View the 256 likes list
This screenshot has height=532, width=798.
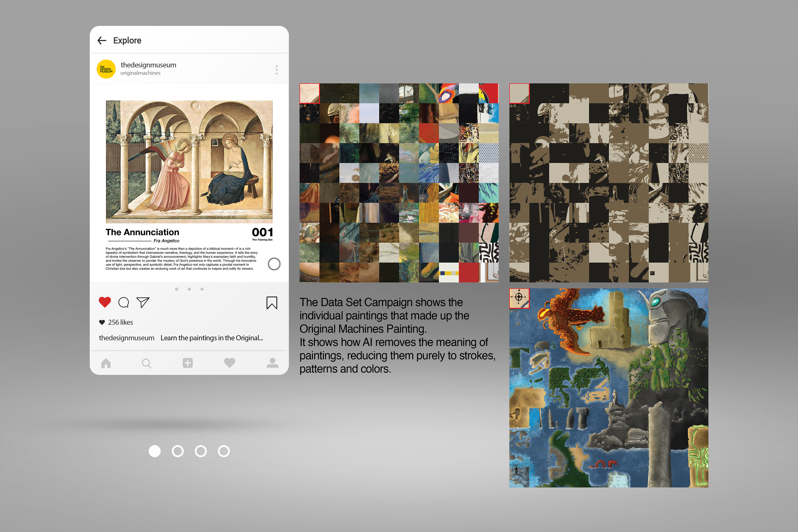(121, 322)
